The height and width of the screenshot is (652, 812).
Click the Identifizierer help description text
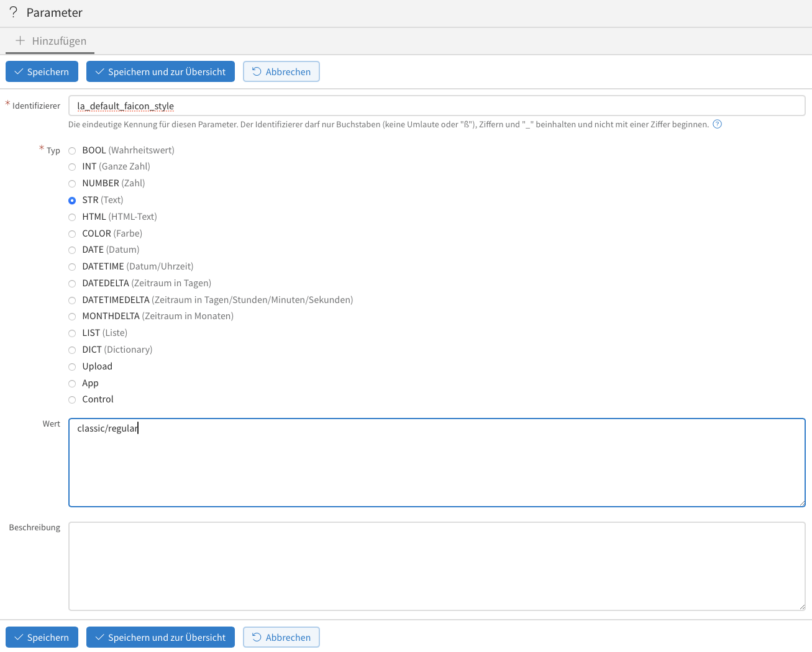coord(388,124)
